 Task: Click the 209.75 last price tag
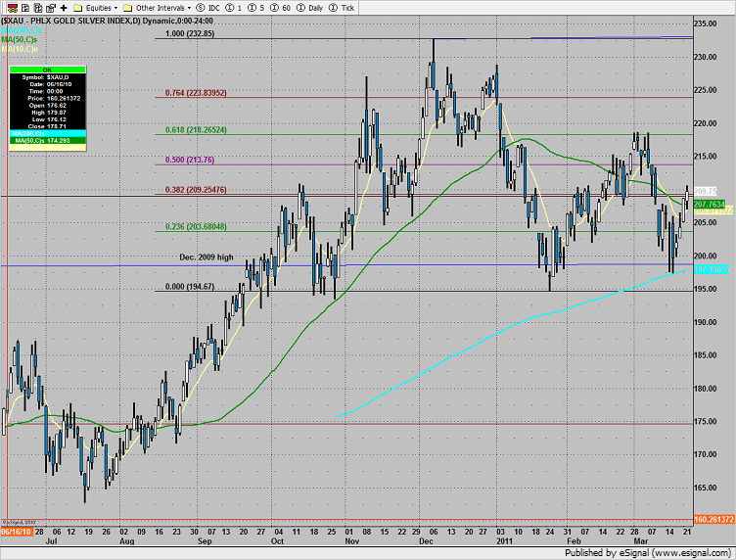(x=706, y=192)
